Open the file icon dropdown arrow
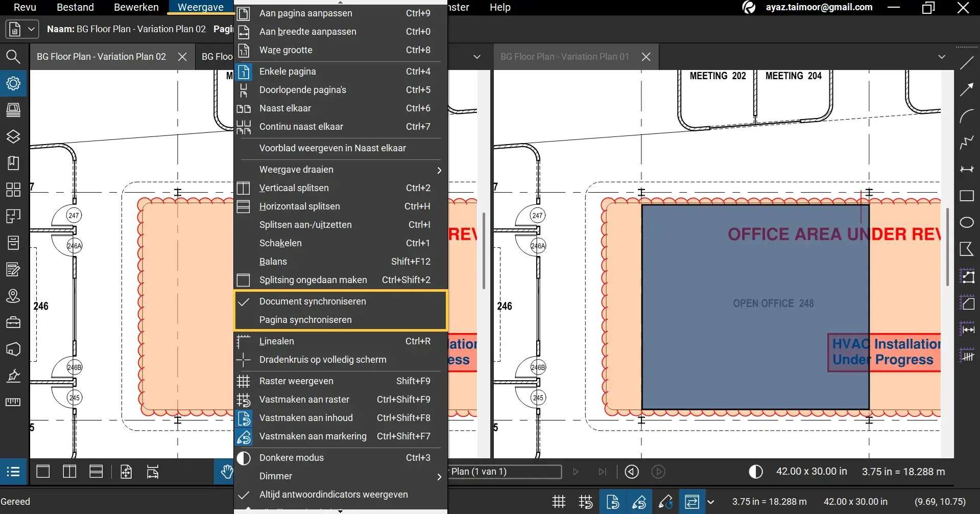 [x=31, y=29]
